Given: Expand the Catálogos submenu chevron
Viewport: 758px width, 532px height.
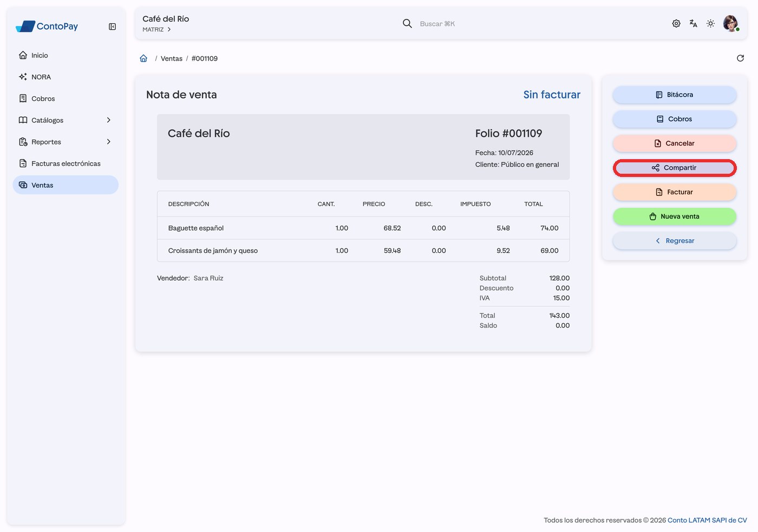Looking at the screenshot, I should click(109, 120).
